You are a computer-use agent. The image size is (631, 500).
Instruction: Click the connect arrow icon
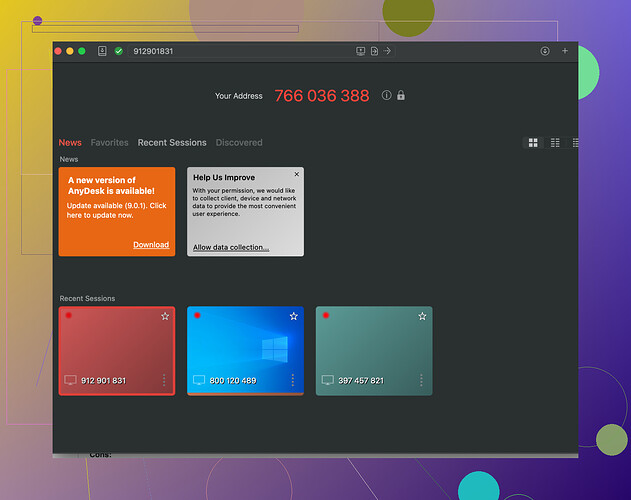coord(387,51)
